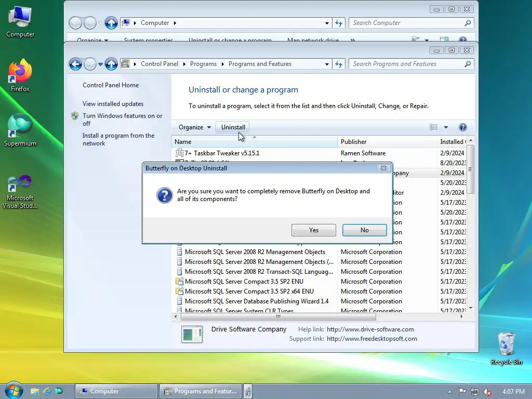Open the Action Center flag icon

[x=462, y=392]
